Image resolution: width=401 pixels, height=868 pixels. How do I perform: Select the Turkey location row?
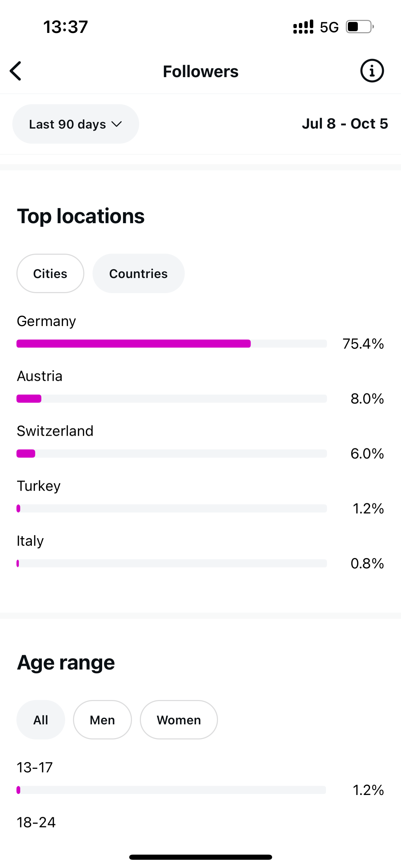171,497
